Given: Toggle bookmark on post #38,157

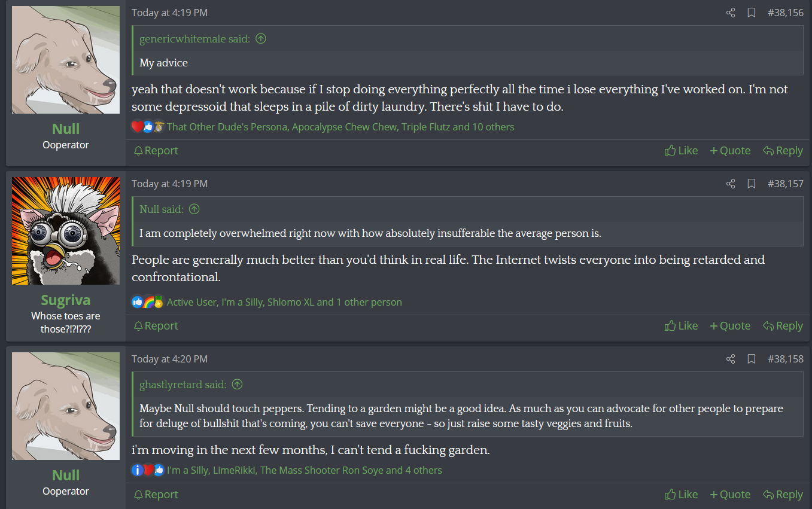Looking at the screenshot, I should click(752, 184).
